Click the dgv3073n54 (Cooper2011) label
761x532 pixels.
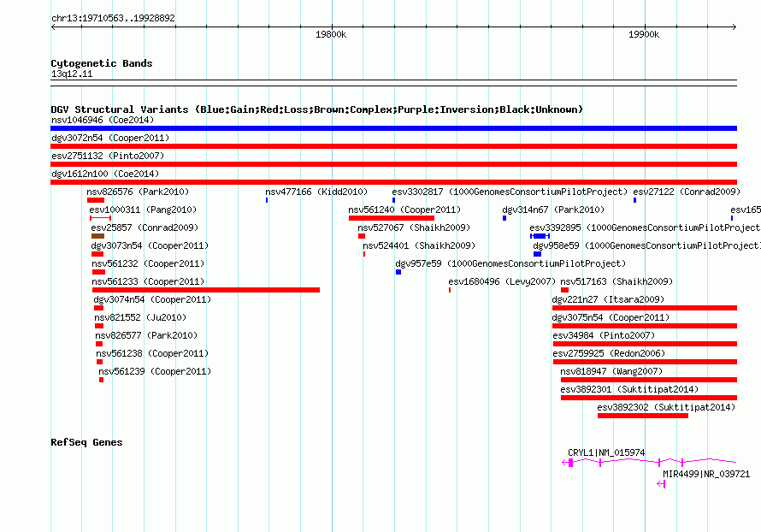point(150,245)
